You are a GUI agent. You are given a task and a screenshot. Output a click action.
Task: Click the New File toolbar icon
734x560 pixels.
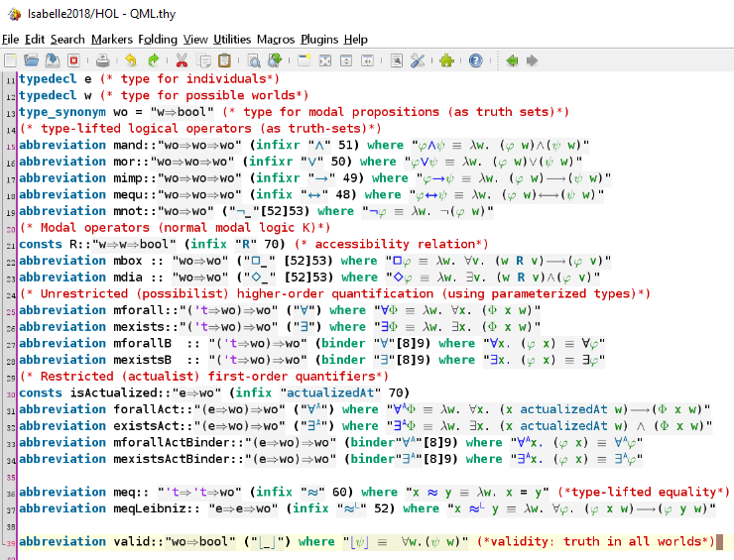tap(10, 60)
